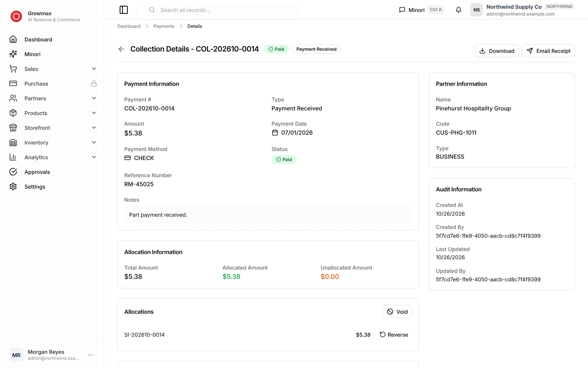Download the collection receipt
Viewport: 588px width, 368px height.
tap(497, 51)
